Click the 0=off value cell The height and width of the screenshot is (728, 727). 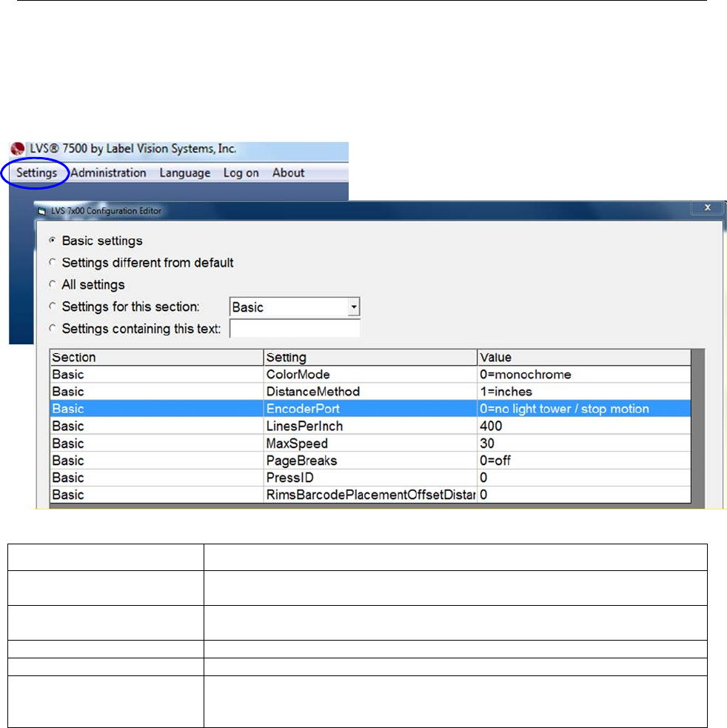(x=584, y=460)
